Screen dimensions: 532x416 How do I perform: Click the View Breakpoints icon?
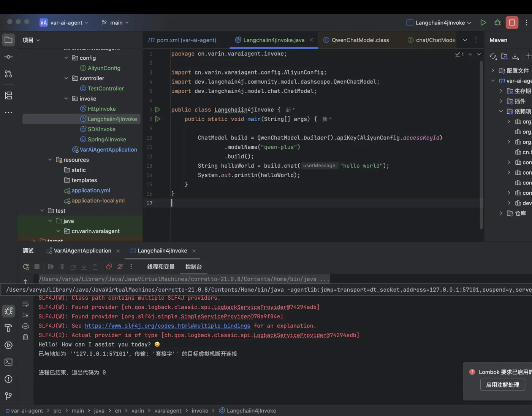point(109,267)
